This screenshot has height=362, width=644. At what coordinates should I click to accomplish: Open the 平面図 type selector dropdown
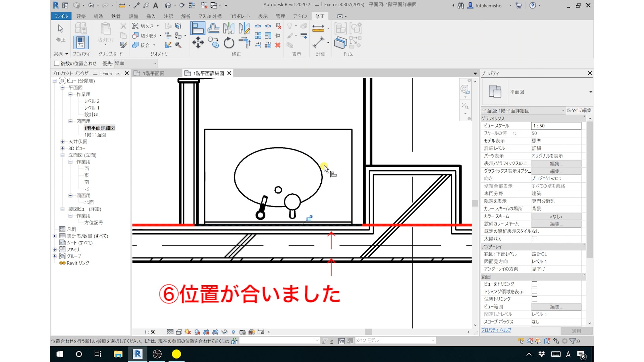[x=590, y=92]
